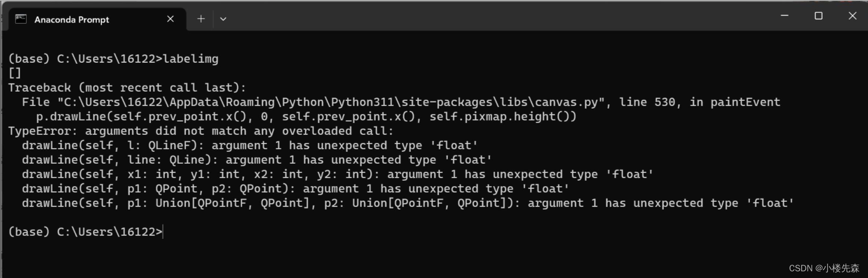Select the Anaconda Prompt tab title

72,20
